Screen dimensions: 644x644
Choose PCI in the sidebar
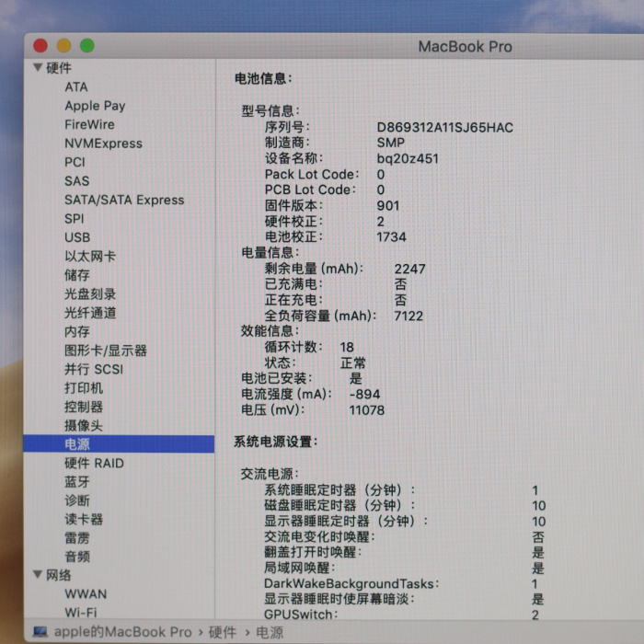tap(75, 162)
